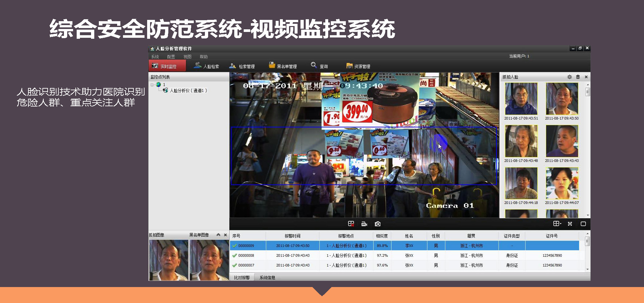Click the 当前用户: 1 label

(519, 56)
